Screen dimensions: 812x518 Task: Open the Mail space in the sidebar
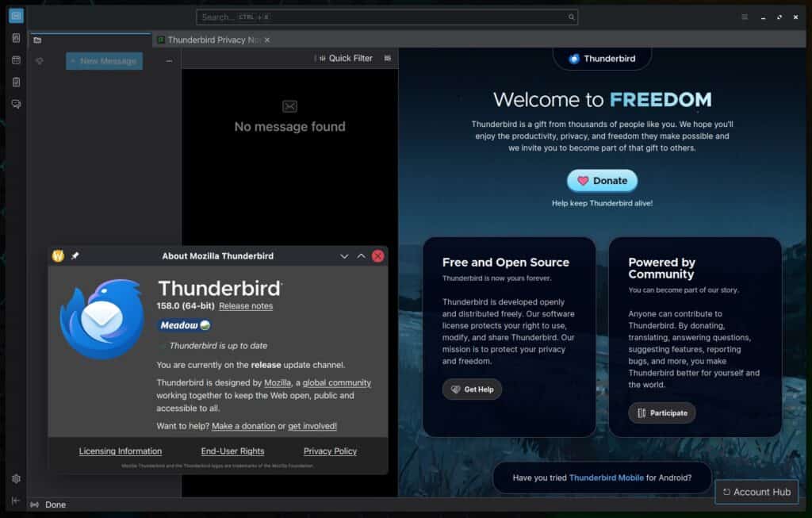[x=16, y=16]
